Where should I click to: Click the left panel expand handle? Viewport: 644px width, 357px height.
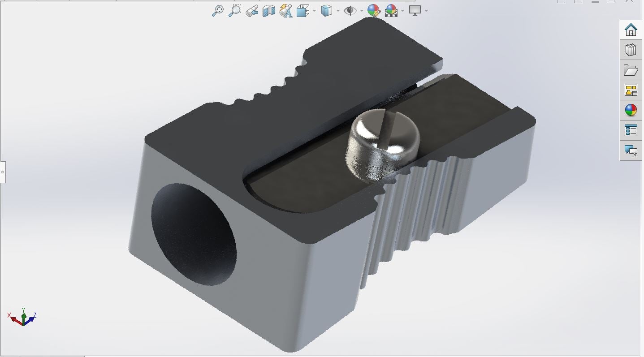(x=3, y=172)
